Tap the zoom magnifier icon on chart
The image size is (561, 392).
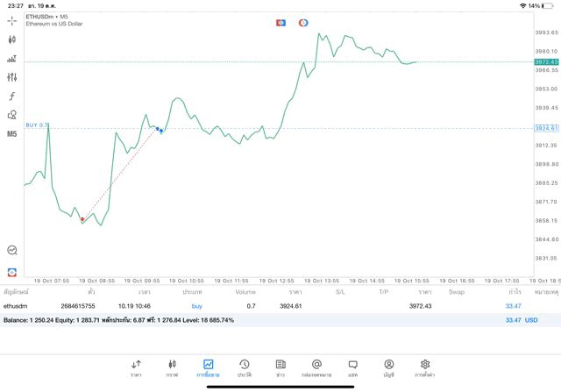tap(11, 250)
